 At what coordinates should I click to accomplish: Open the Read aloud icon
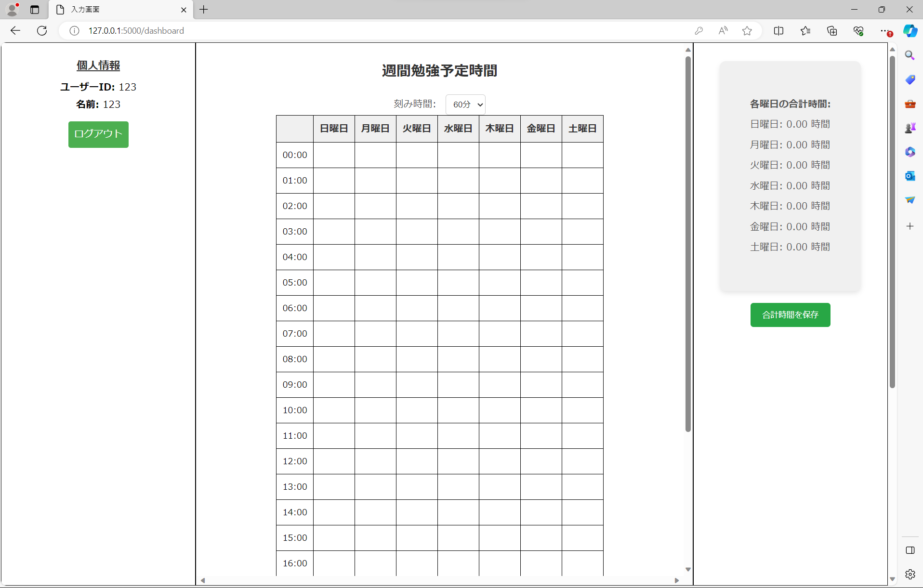(x=723, y=31)
